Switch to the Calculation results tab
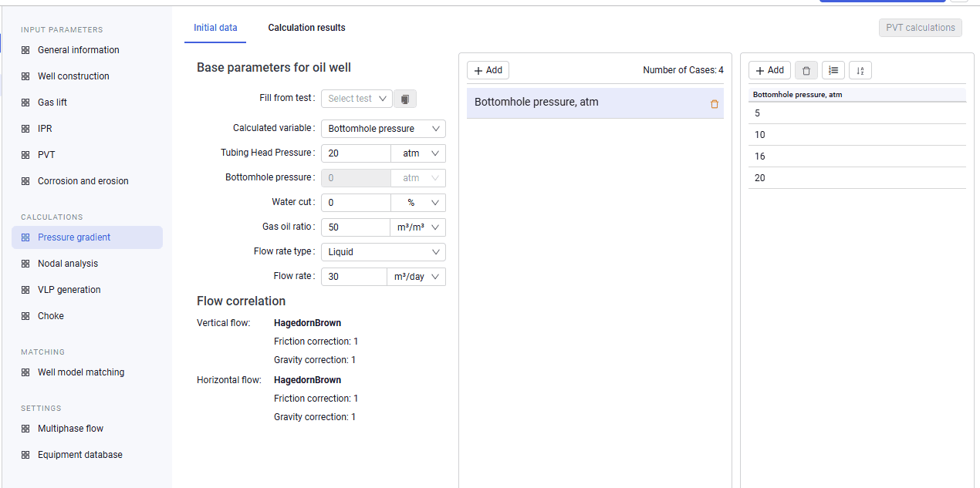The width and height of the screenshot is (980, 488). point(306,28)
